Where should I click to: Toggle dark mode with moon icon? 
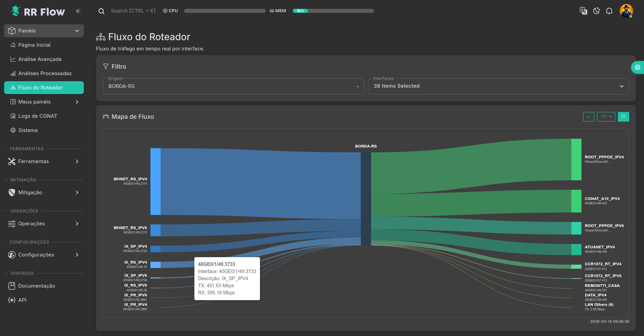click(596, 11)
